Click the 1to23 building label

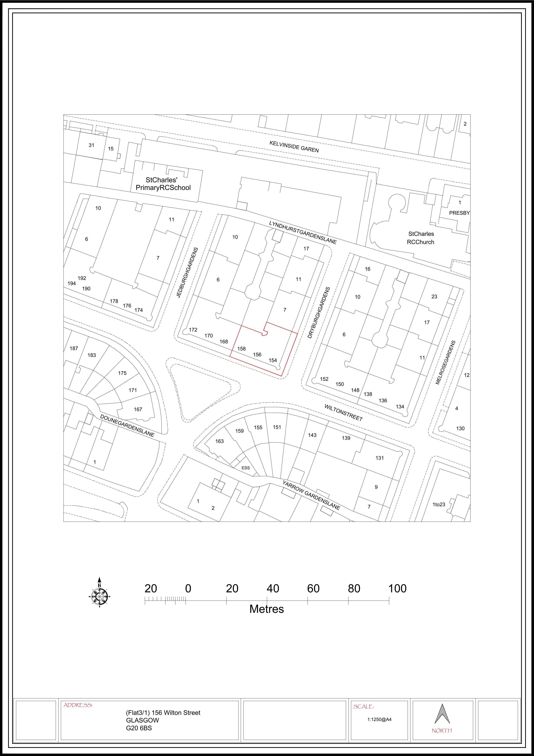pos(439,504)
